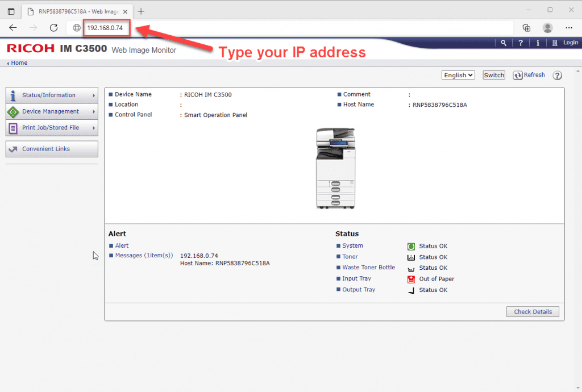Click the question mark help icon in the header
Viewport: 582px width, 392px height.
pos(521,43)
